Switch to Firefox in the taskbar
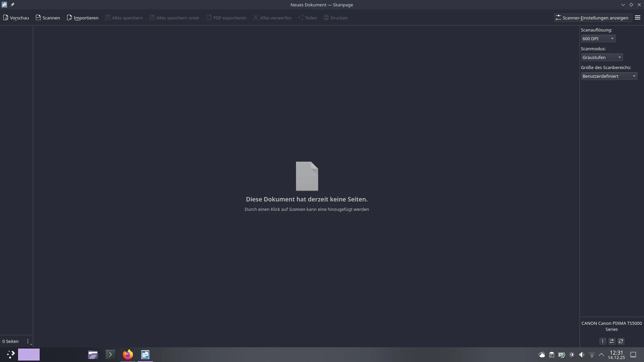644x362 pixels. (x=128, y=354)
